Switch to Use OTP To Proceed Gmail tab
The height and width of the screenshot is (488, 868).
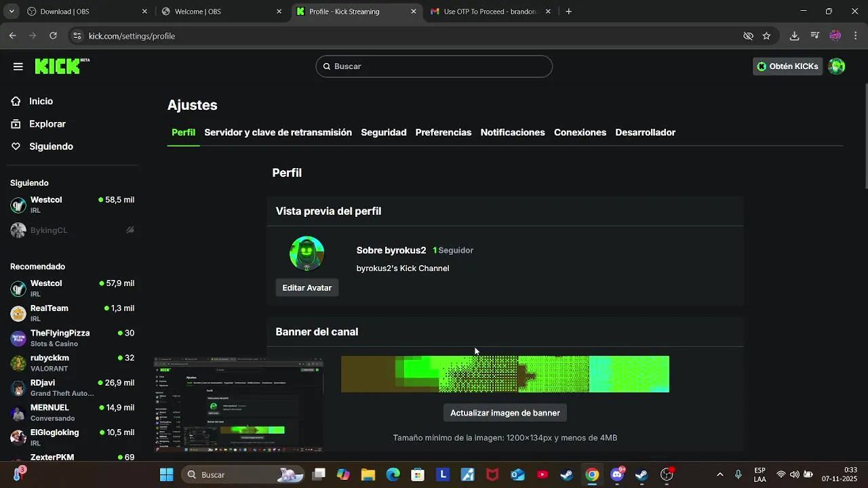coord(490,12)
